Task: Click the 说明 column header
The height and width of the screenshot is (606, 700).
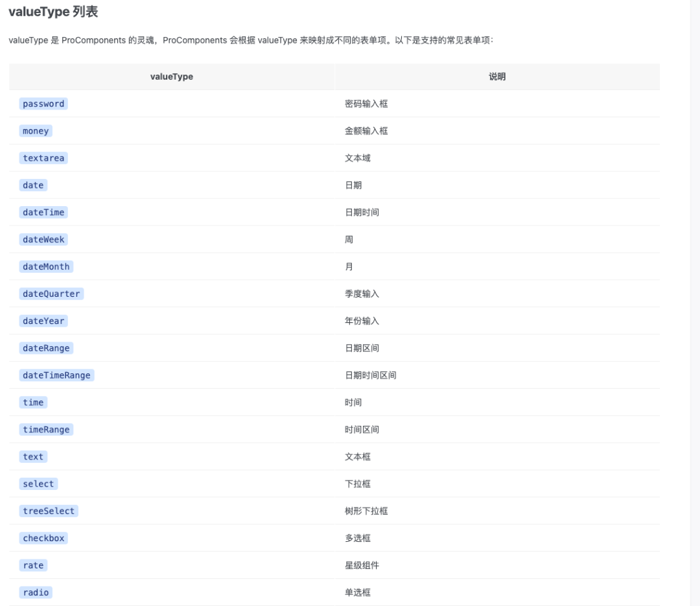Action: tap(497, 77)
